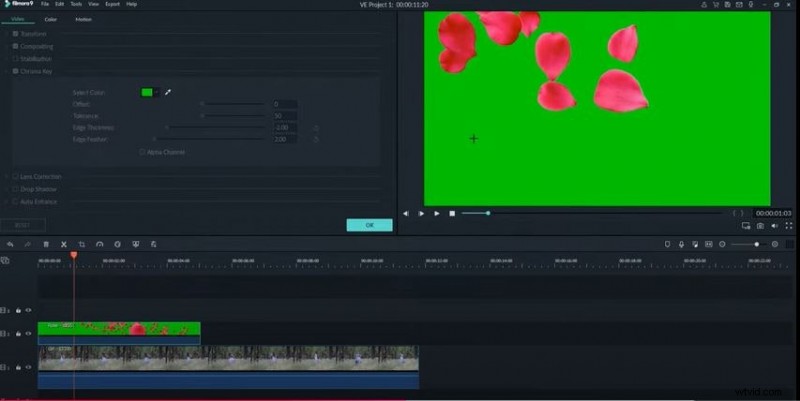800x401 pixels.
Task: Click the Tolerance slider
Action: (232, 116)
